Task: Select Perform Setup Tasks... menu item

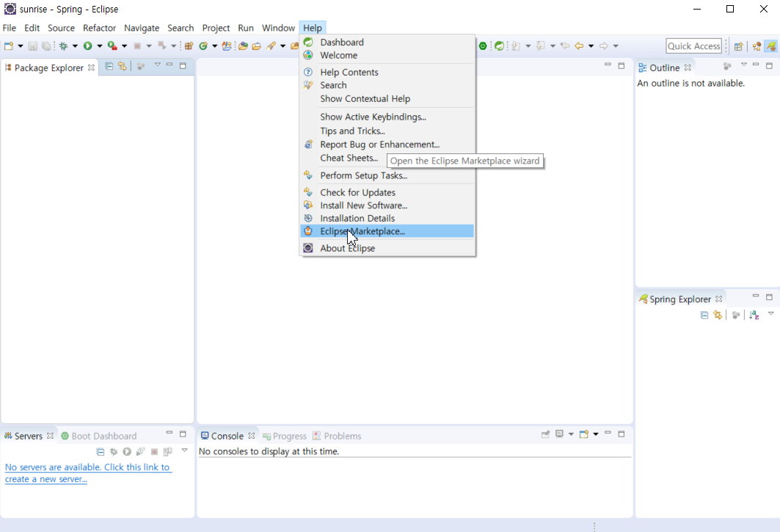Action: coord(387,175)
